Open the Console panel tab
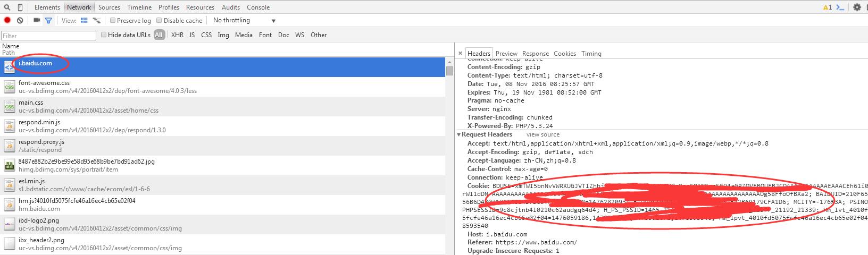Screen dimensions: 868x255 point(258,7)
